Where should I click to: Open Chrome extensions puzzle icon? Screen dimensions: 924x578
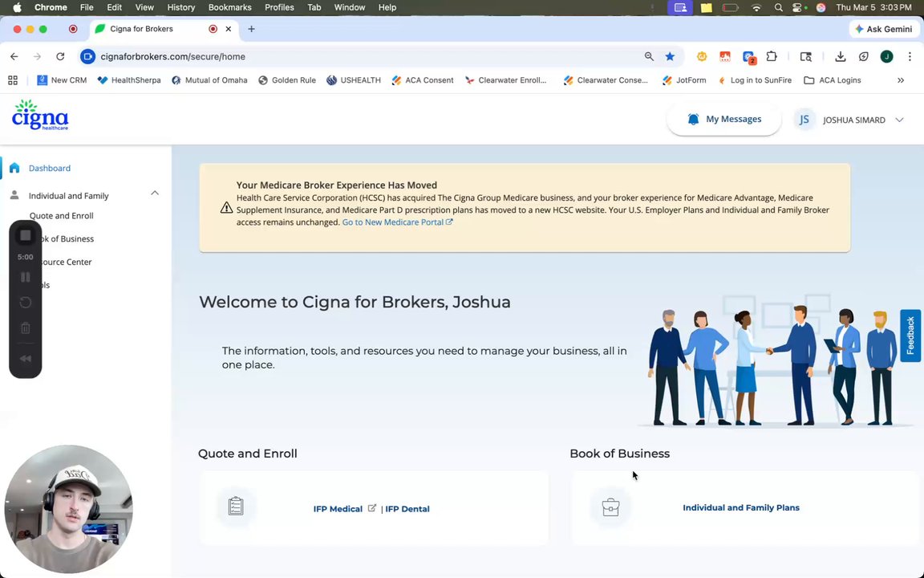click(772, 57)
